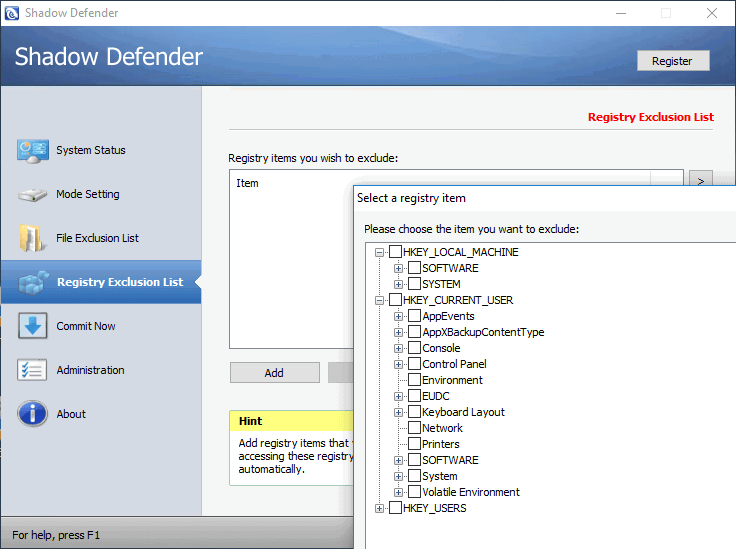Check SOFTWARE under HKEY_LOCAL_MACHINE

(414, 268)
